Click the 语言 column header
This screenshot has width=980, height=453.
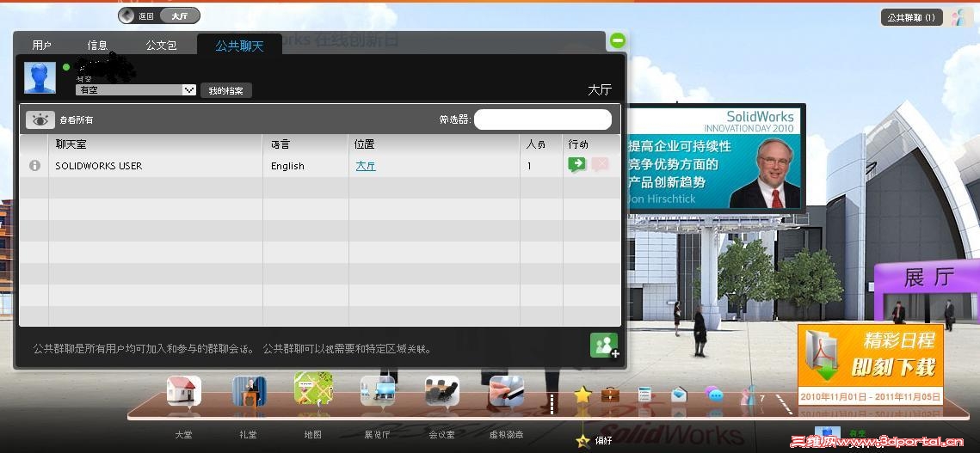tap(280, 144)
